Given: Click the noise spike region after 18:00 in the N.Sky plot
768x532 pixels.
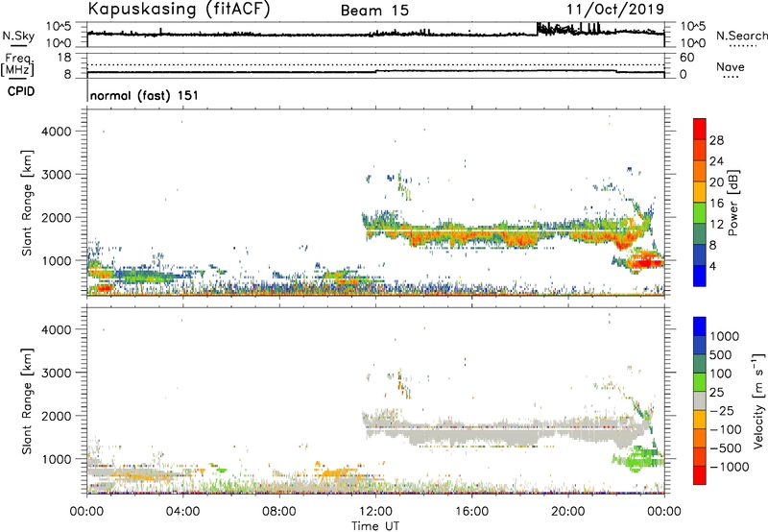Looking at the screenshot, I should pyautogui.click(x=568, y=29).
